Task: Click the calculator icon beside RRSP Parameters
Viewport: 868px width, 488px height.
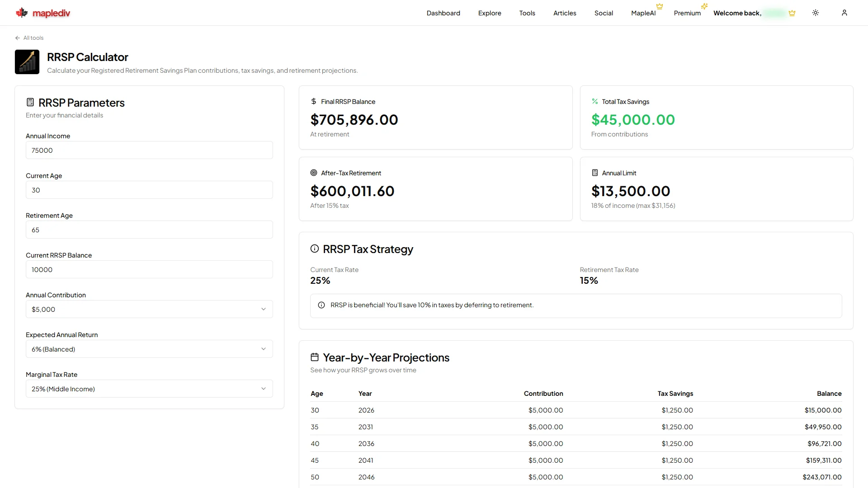Action: click(30, 103)
